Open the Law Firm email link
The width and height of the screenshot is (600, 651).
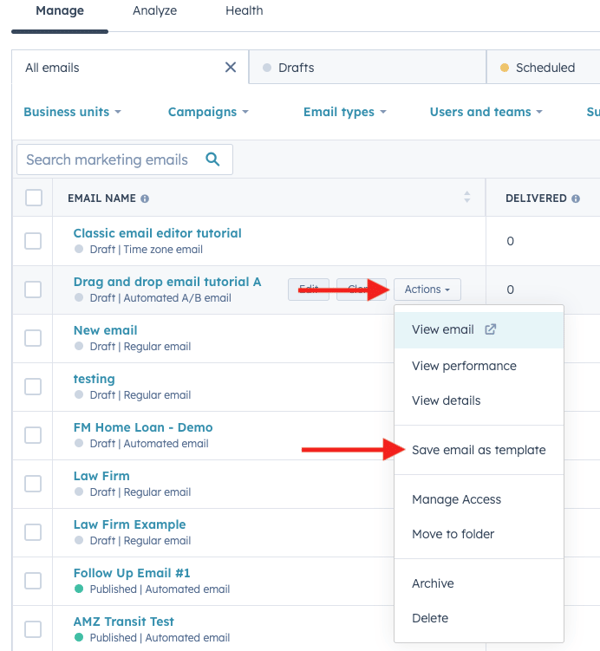pos(102,476)
